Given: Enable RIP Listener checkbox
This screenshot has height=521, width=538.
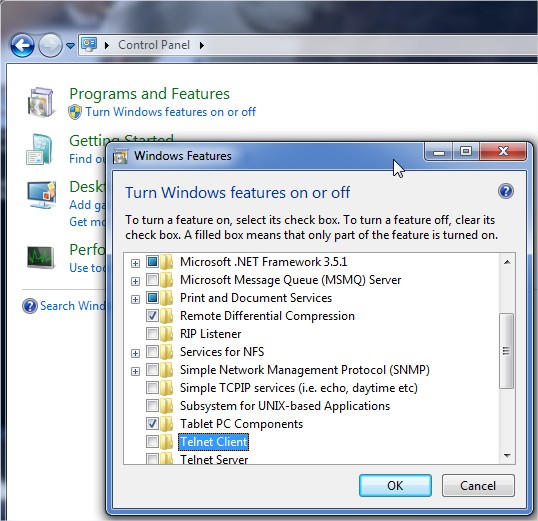Looking at the screenshot, I should 152,334.
